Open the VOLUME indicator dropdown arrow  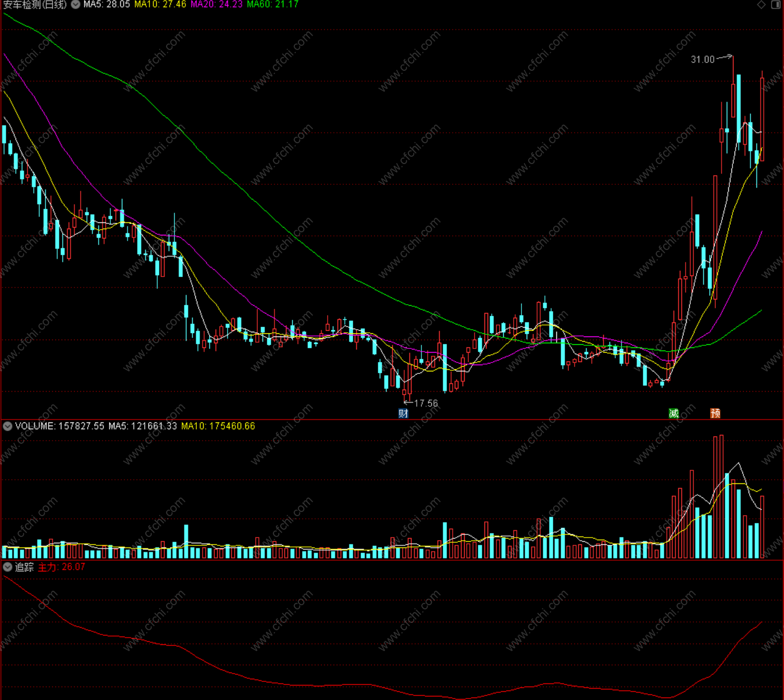8,426
